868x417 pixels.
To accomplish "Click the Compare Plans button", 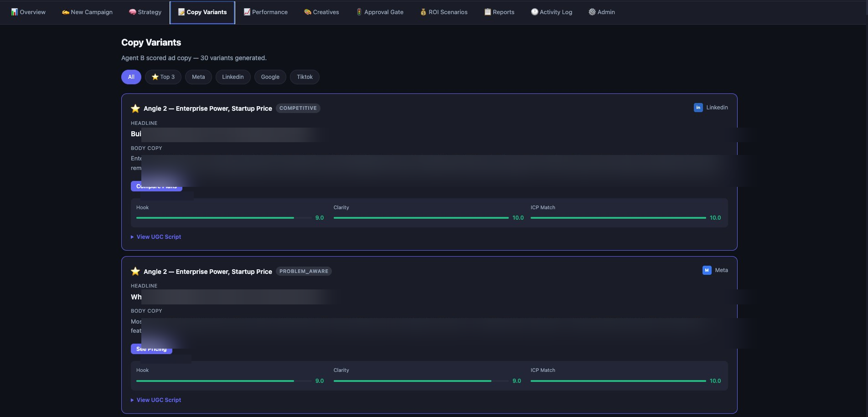I will pyautogui.click(x=156, y=186).
